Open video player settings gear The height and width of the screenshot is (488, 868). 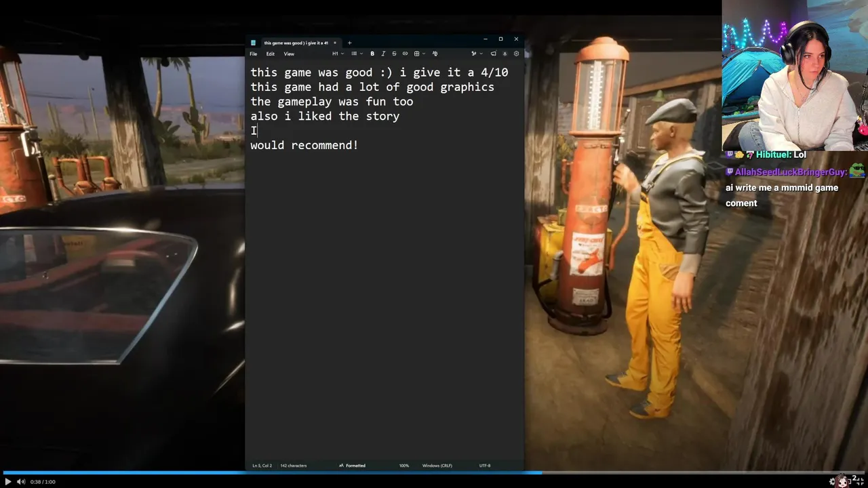point(832,481)
